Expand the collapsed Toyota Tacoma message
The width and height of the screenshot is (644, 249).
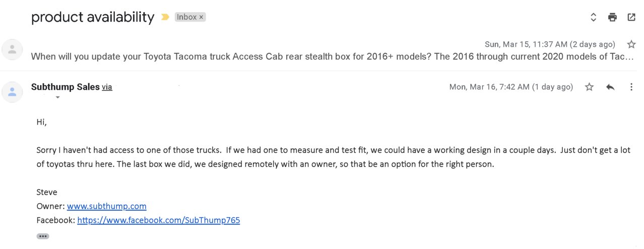tap(332, 56)
